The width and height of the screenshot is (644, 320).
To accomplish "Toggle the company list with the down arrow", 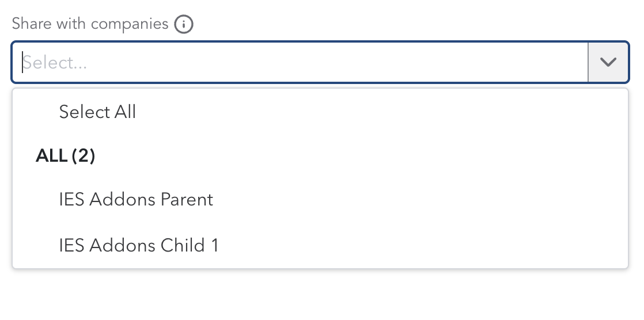I will point(608,62).
